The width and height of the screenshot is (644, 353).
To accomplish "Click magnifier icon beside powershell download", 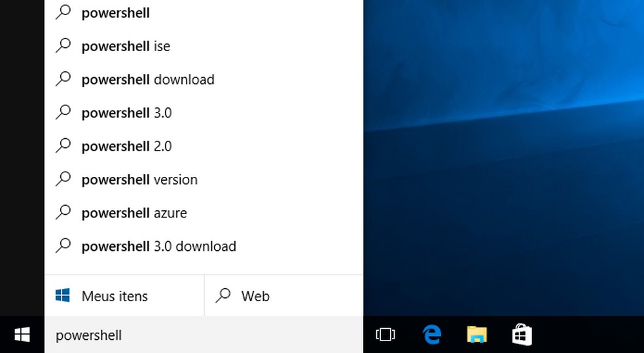I will click(63, 79).
